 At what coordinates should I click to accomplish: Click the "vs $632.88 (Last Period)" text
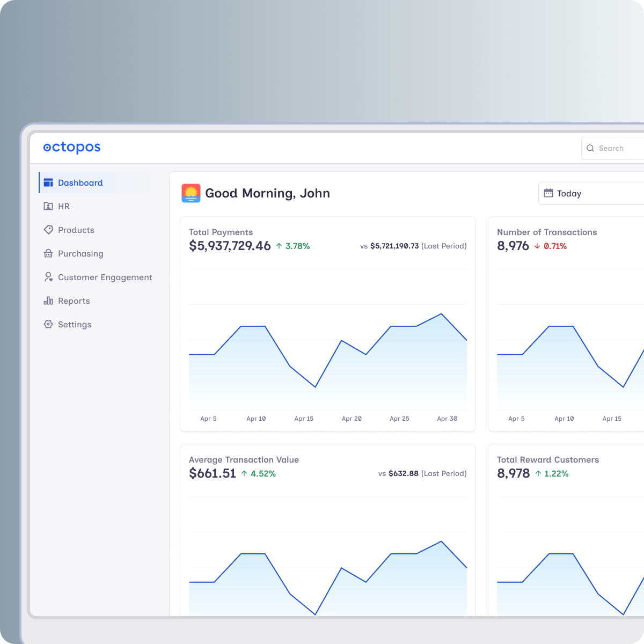click(422, 473)
